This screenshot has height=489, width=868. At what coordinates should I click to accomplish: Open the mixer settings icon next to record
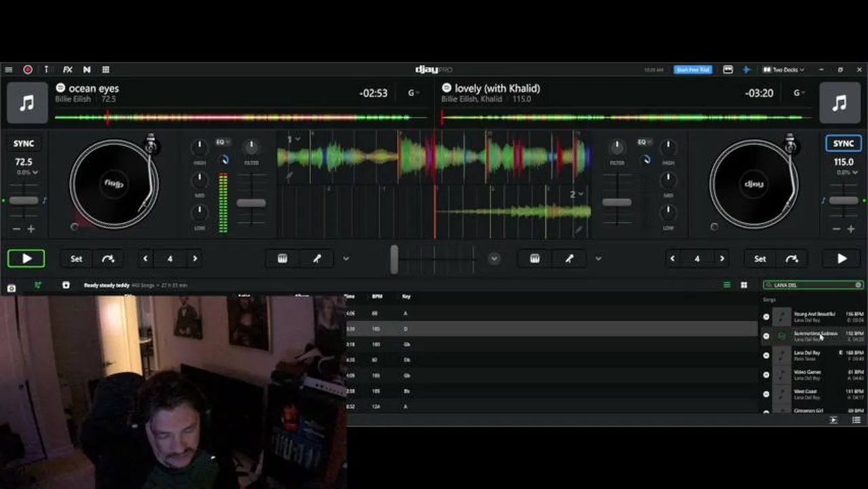46,69
